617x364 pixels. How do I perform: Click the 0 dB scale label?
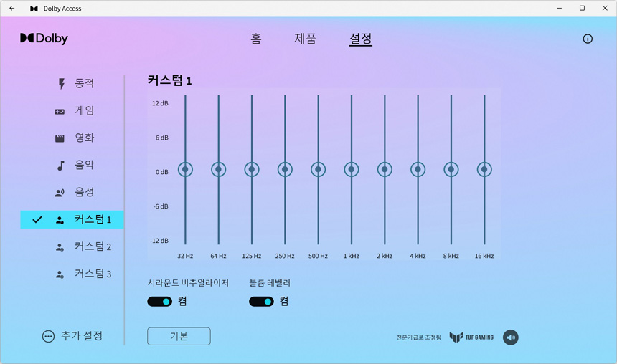(161, 172)
